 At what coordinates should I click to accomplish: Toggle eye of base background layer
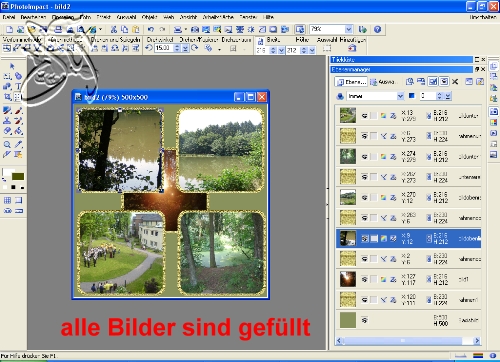click(365, 320)
